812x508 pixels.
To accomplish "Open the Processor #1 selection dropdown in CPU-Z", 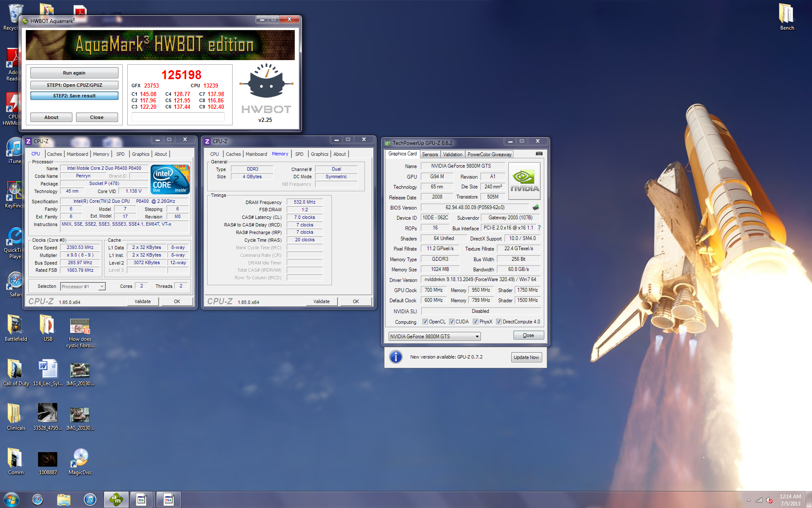I will pyautogui.click(x=82, y=287).
